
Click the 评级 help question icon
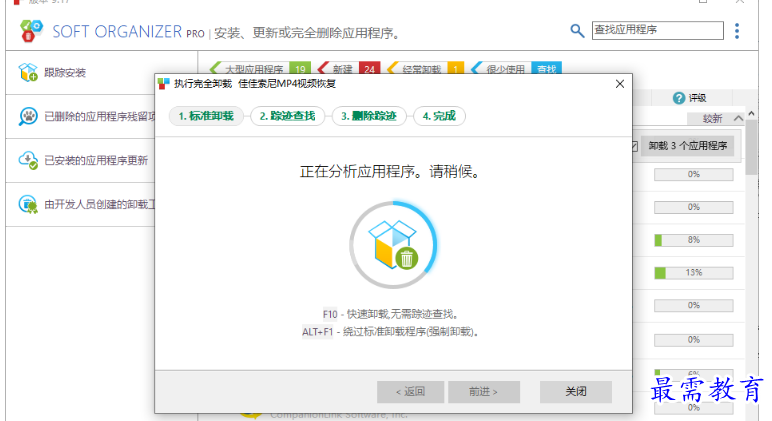[x=679, y=98]
